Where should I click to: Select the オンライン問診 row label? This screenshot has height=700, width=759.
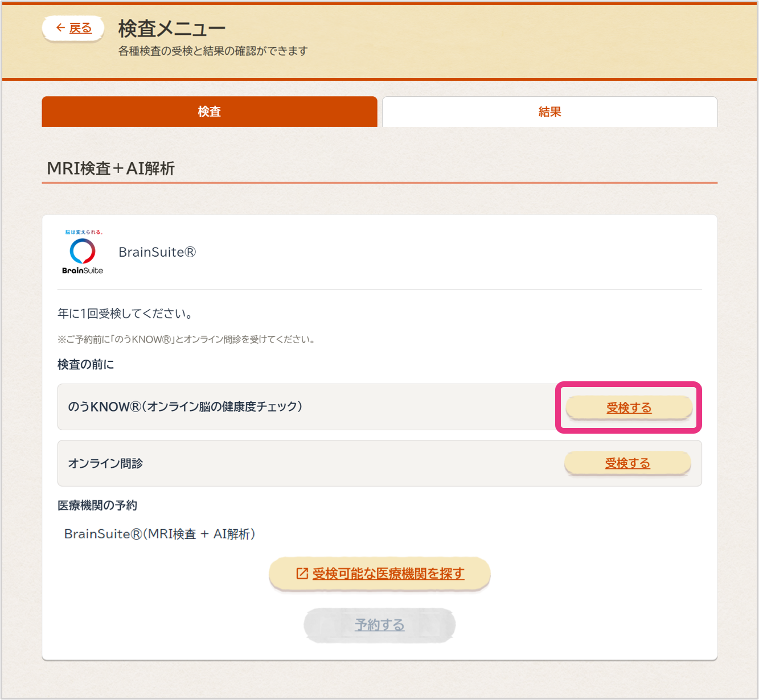pyautogui.click(x=105, y=463)
